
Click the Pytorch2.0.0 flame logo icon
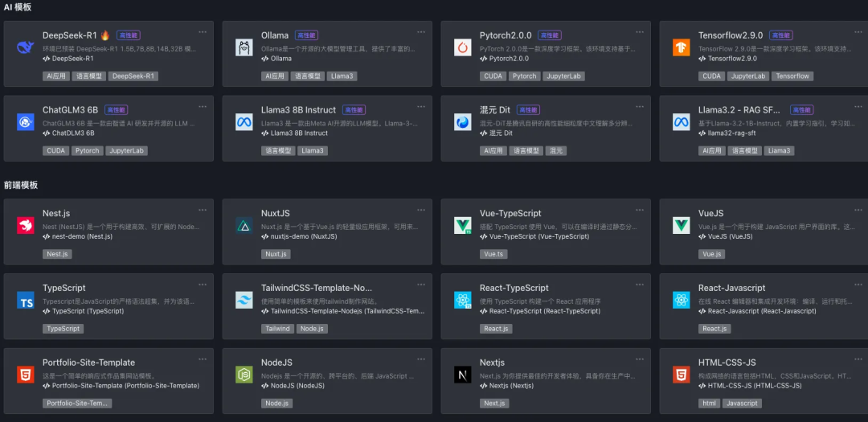[463, 47]
